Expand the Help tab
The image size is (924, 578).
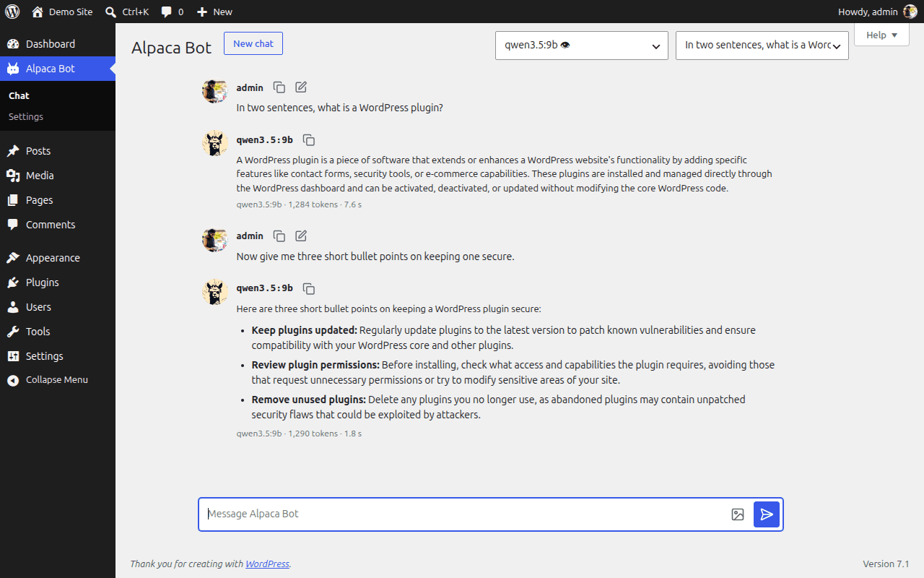coord(881,35)
